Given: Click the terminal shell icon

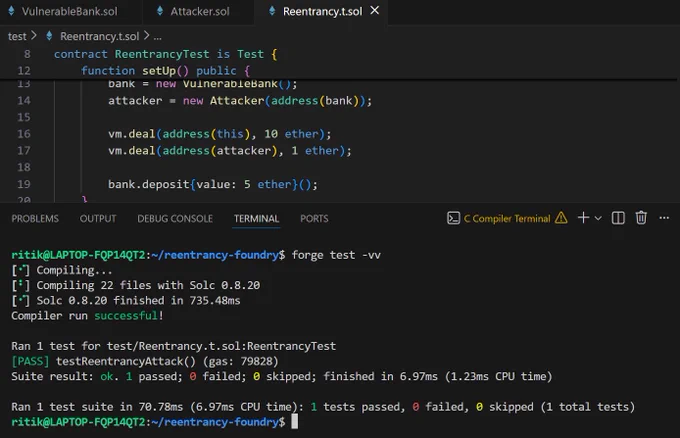Looking at the screenshot, I should (x=453, y=218).
